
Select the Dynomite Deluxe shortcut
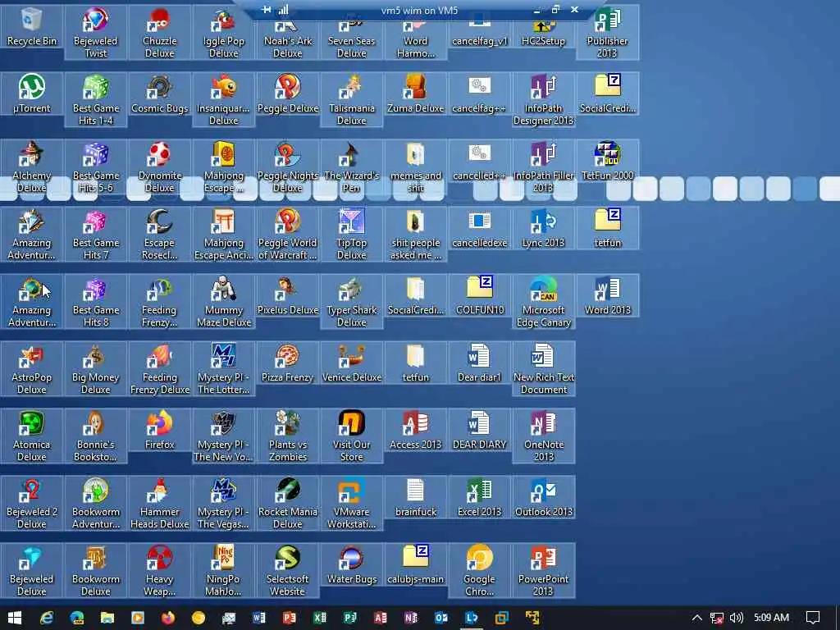point(160,167)
